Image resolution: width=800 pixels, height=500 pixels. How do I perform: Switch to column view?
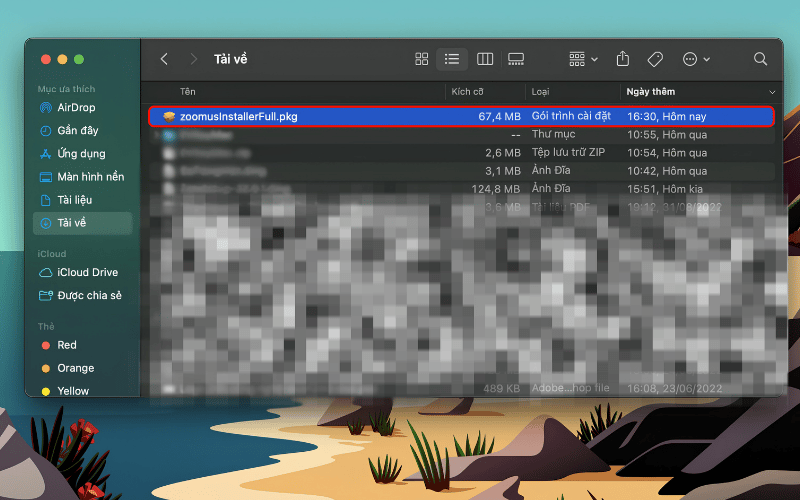click(485, 59)
